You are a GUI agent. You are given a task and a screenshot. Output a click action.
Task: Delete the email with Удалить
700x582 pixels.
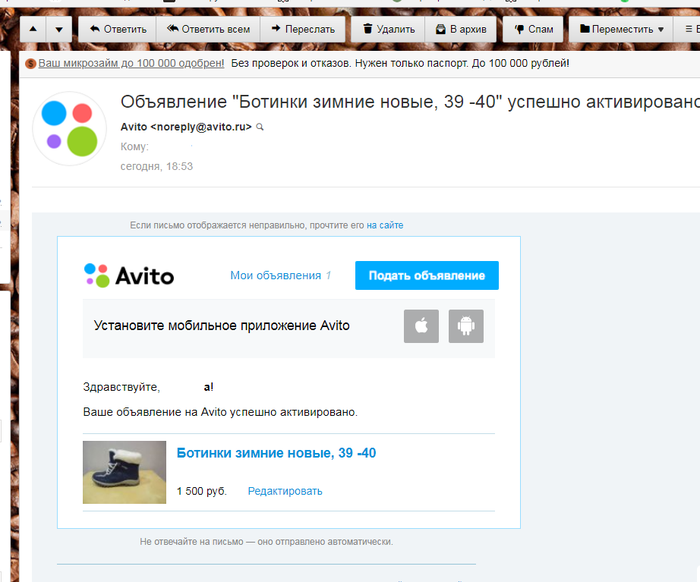pyautogui.click(x=388, y=29)
